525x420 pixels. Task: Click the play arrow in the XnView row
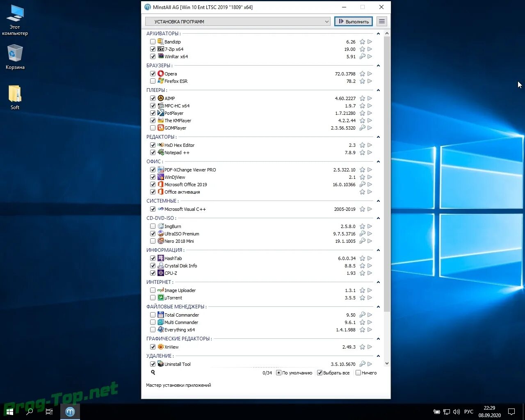(370, 347)
